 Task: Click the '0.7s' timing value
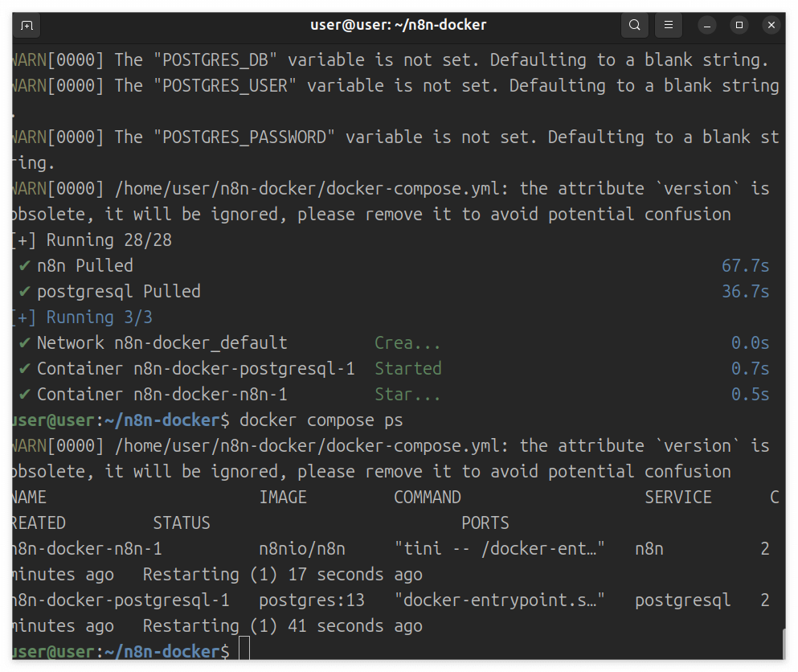click(x=750, y=369)
